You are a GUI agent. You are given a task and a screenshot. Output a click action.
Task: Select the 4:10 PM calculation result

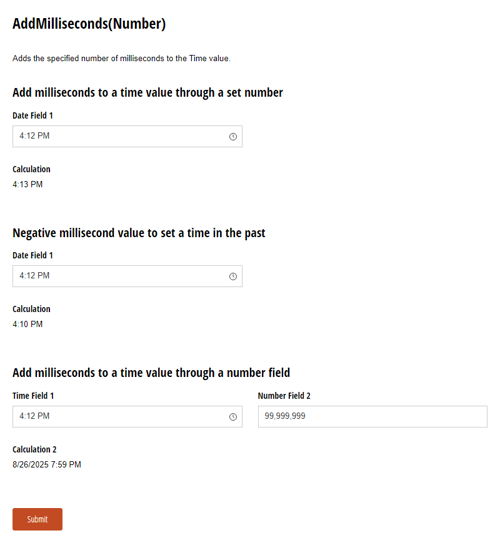tap(28, 324)
